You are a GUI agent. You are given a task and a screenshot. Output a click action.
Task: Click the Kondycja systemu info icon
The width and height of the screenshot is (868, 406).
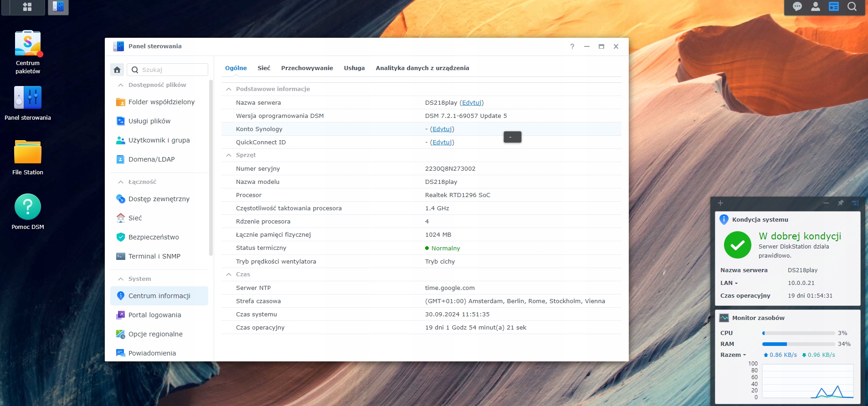coord(724,219)
